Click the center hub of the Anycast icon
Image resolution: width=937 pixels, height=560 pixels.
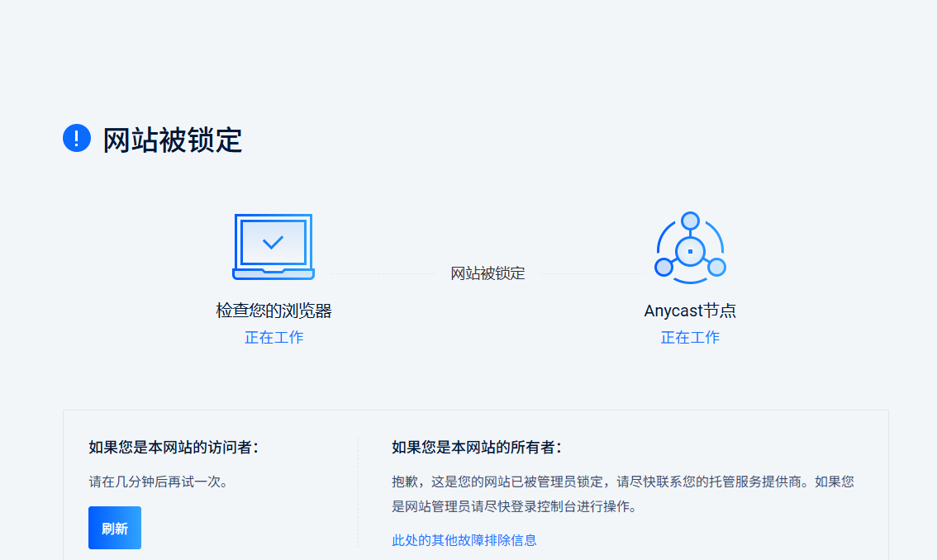tap(690, 250)
